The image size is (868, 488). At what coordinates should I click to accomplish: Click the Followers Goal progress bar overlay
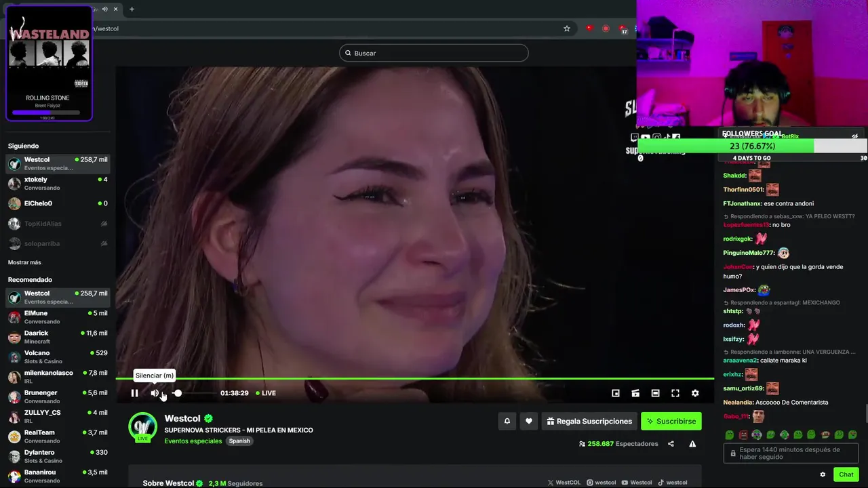(752, 146)
